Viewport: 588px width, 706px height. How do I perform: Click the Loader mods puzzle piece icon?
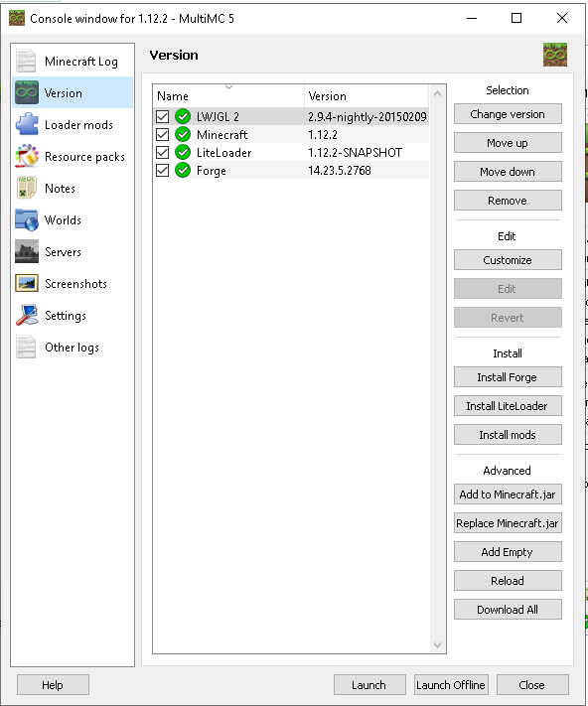pos(26,124)
